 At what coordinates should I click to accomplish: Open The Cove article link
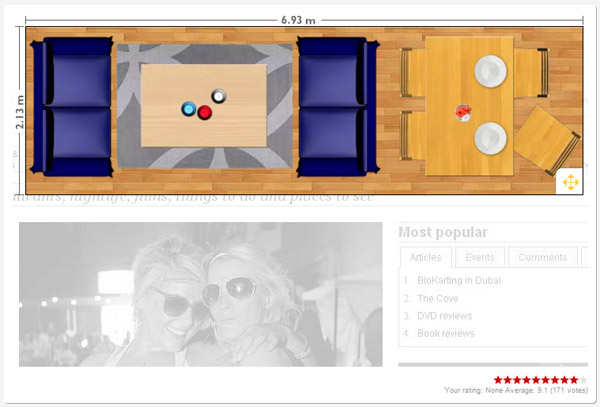437,298
